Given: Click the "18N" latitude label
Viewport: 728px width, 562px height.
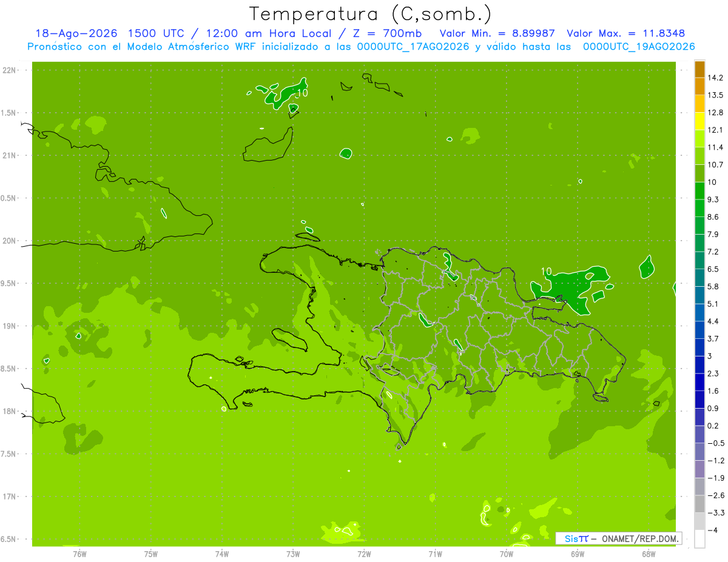Looking at the screenshot, I should point(9,412).
